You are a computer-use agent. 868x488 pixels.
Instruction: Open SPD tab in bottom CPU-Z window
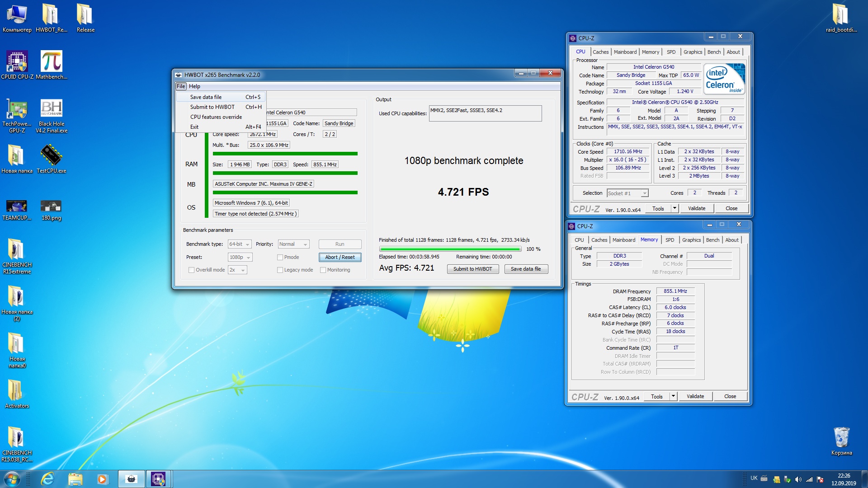[670, 240]
